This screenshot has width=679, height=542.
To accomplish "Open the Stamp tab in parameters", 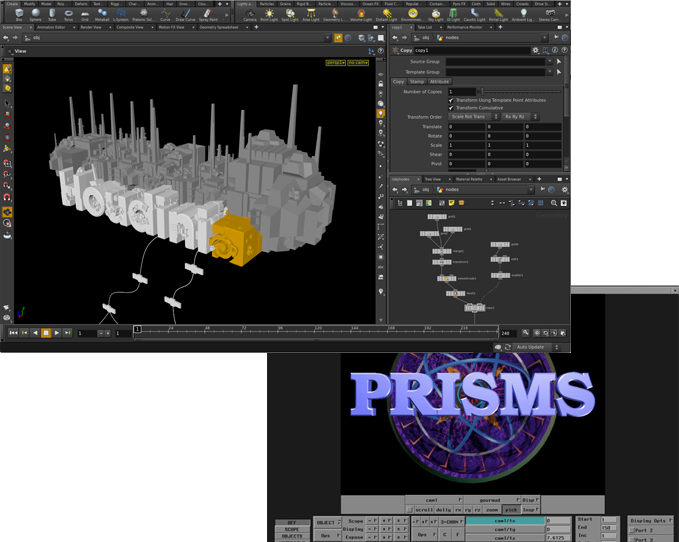I will click(416, 82).
